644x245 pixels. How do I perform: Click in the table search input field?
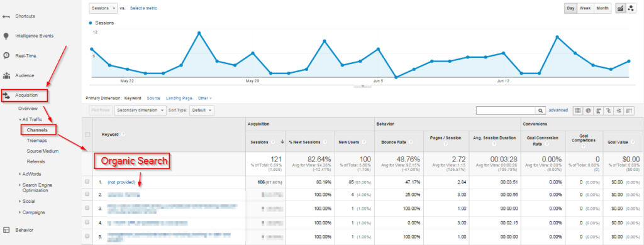point(506,111)
